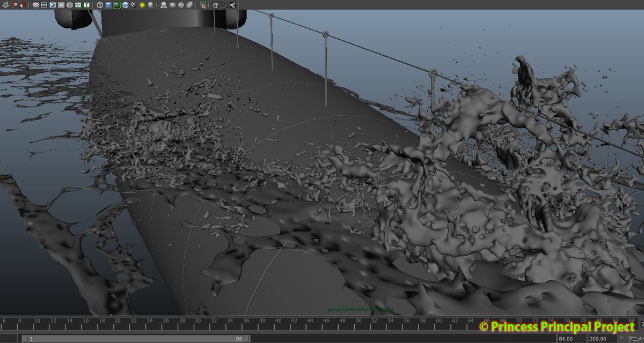The height and width of the screenshot is (343, 644).
Task: Jump to frame 40 on time slider
Action: click(x=278, y=322)
